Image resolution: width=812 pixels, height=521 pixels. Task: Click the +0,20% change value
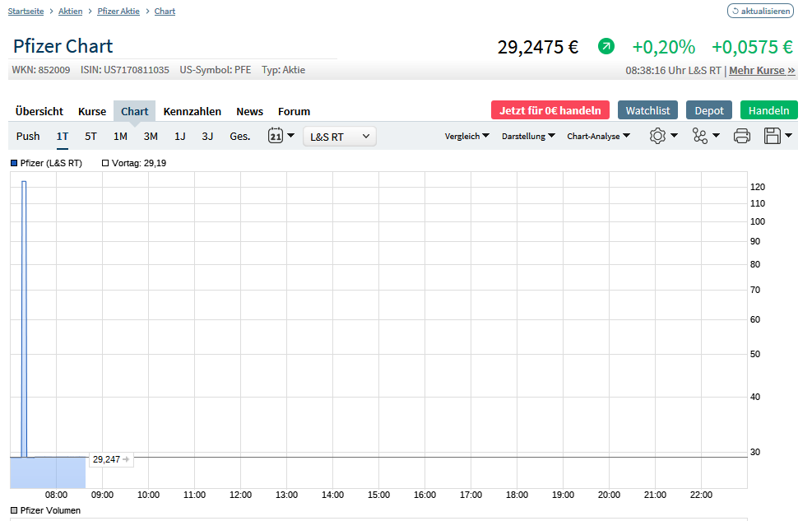(x=663, y=47)
